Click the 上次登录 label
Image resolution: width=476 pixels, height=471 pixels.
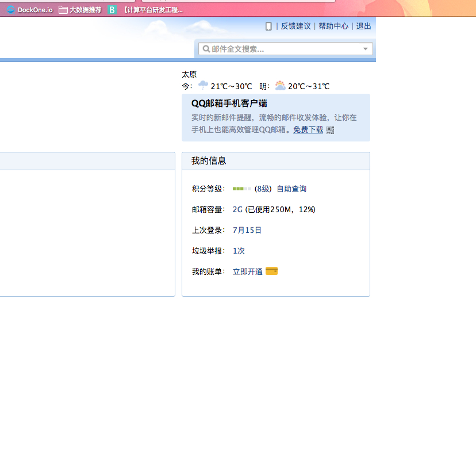(x=208, y=230)
